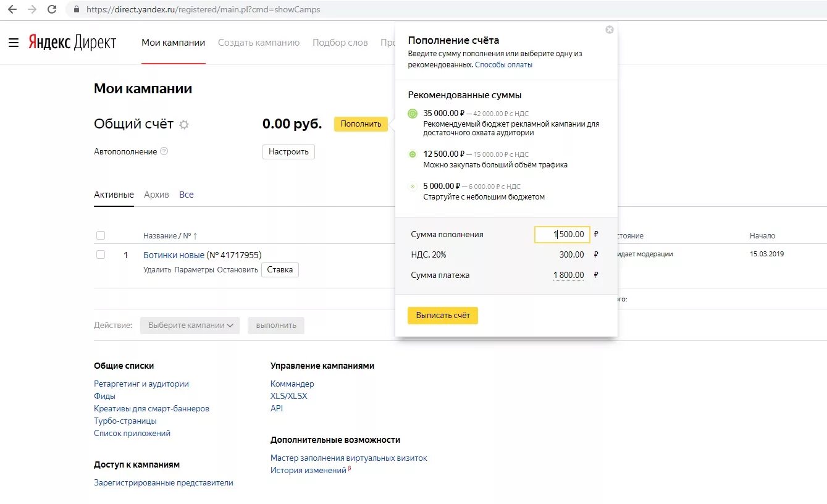Image resolution: width=827 pixels, height=504 pixels.
Task: Click Удалить under the campaign
Action: 157,270
